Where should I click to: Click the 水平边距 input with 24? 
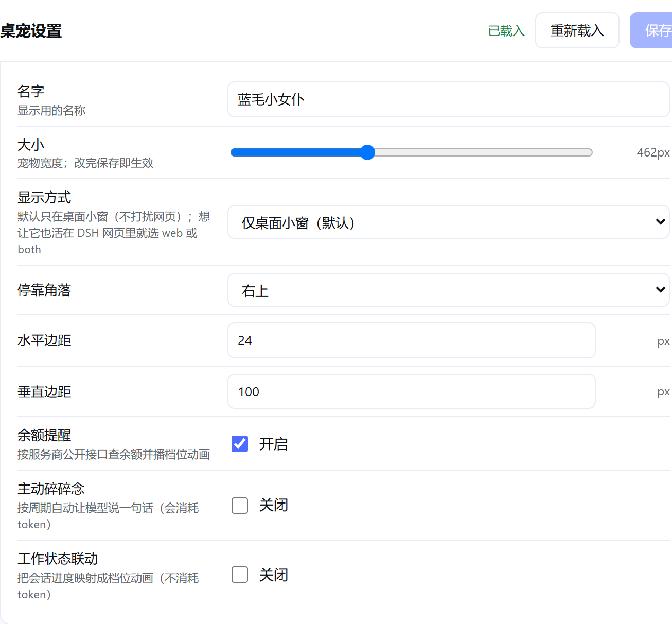point(411,340)
